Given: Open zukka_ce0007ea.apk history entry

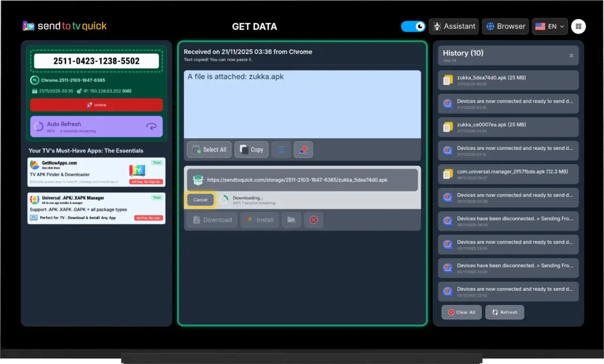Looking at the screenshot, I should (508, 127).
